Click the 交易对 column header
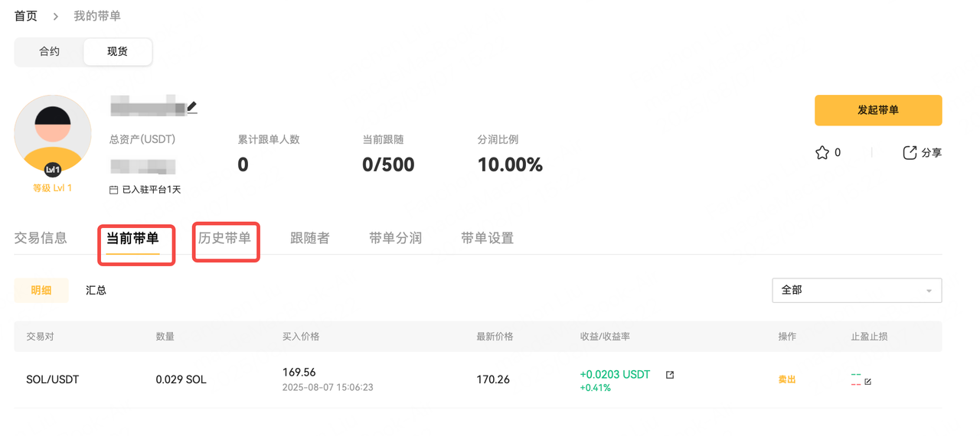This screenshot has width=980, height=436. click(x=40, y=337)
